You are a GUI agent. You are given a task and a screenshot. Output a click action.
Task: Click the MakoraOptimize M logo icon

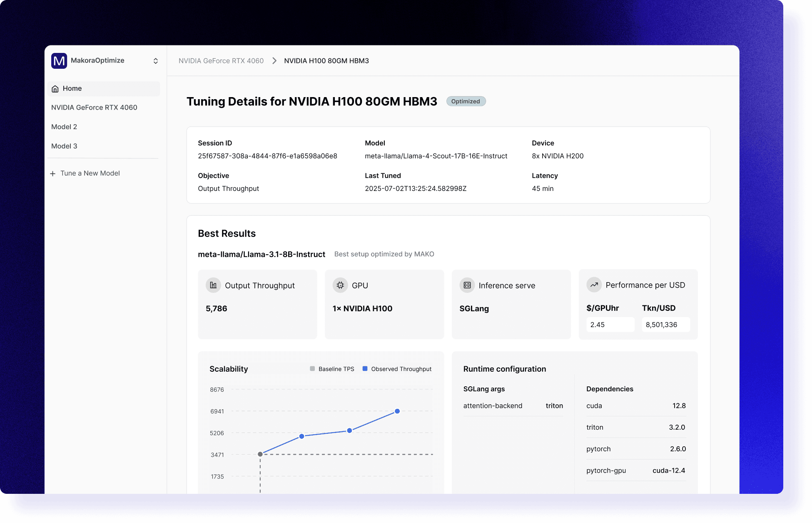(x=59, y=61)
